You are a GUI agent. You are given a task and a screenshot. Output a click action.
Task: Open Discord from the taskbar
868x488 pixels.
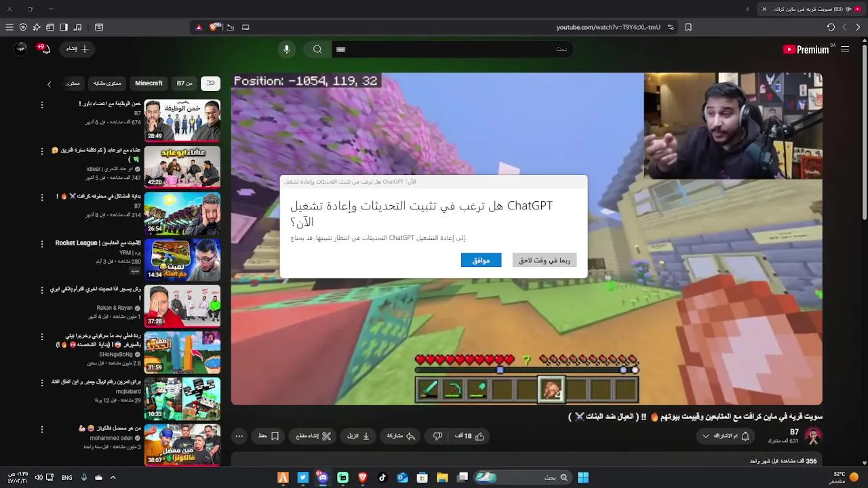pyautogui.click(x=323, y=477)
